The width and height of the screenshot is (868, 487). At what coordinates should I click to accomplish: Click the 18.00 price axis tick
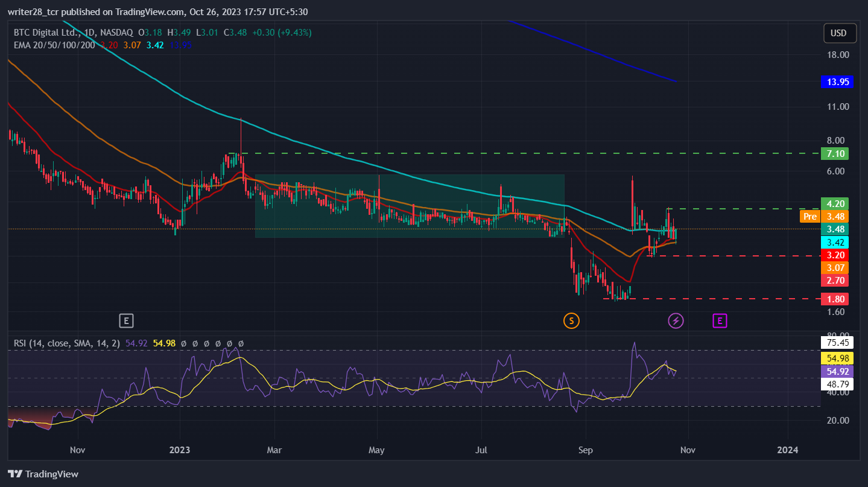coord(837,55)
